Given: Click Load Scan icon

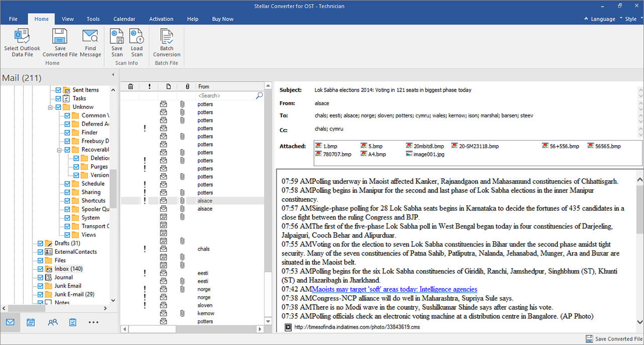Looking at the screenshot, I should coord(137,43).
